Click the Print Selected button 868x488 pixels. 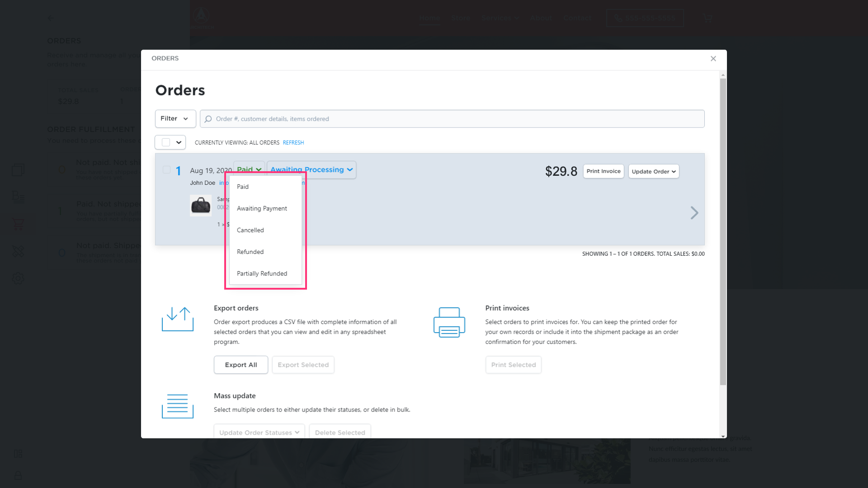[514, 365]
